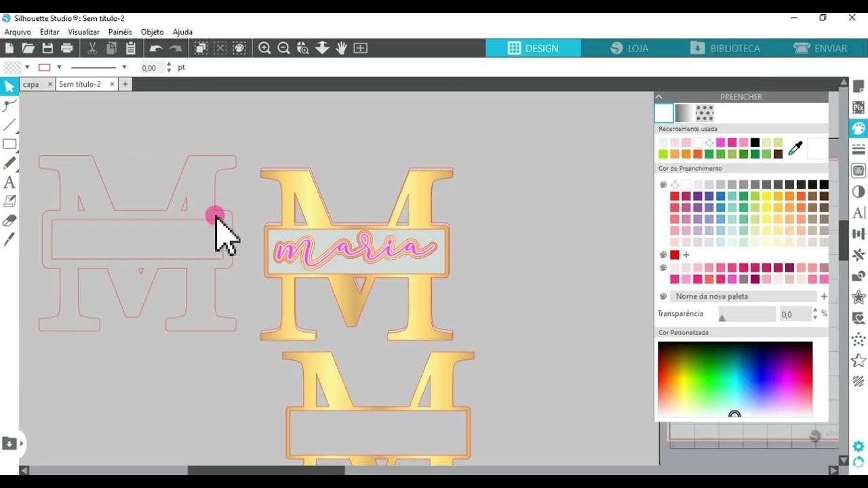Switch to the solid fill type
Screen dimensions: 868x488
tap(664, 113)
